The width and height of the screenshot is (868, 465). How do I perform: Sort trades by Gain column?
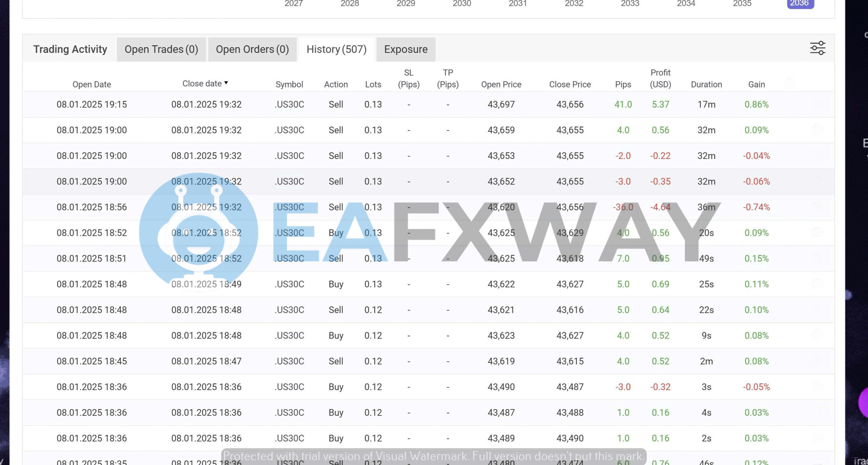[x=756, y=84]
